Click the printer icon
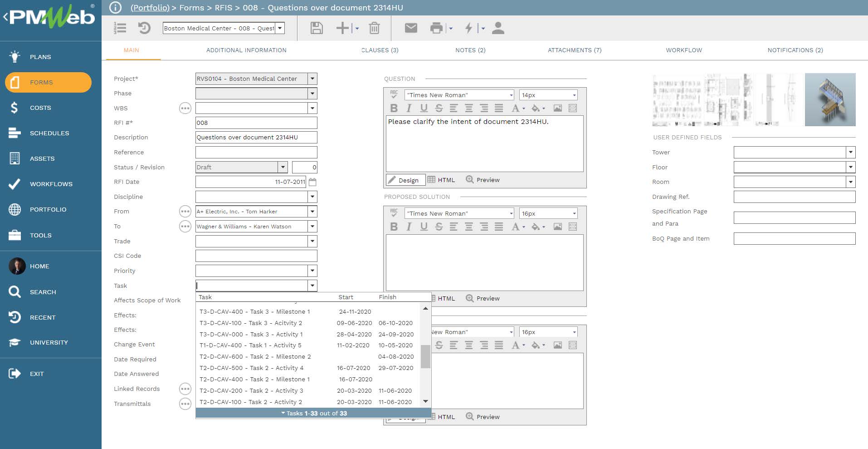 tap(436, 28)
